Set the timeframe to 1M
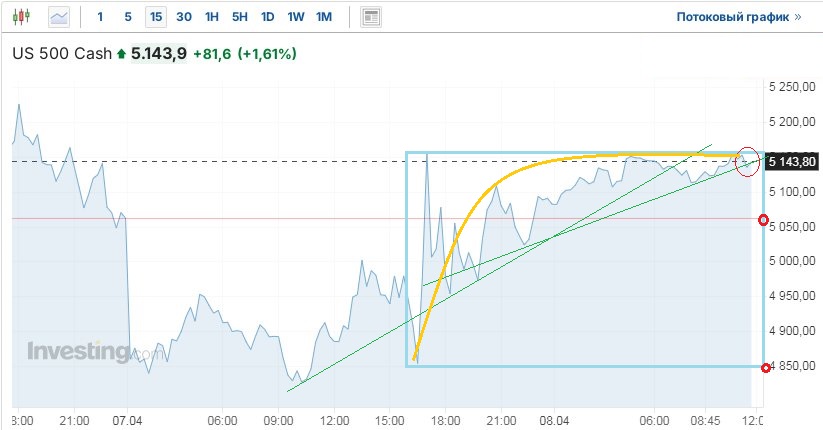Screen dimensions: 823x430 point(324,17)
